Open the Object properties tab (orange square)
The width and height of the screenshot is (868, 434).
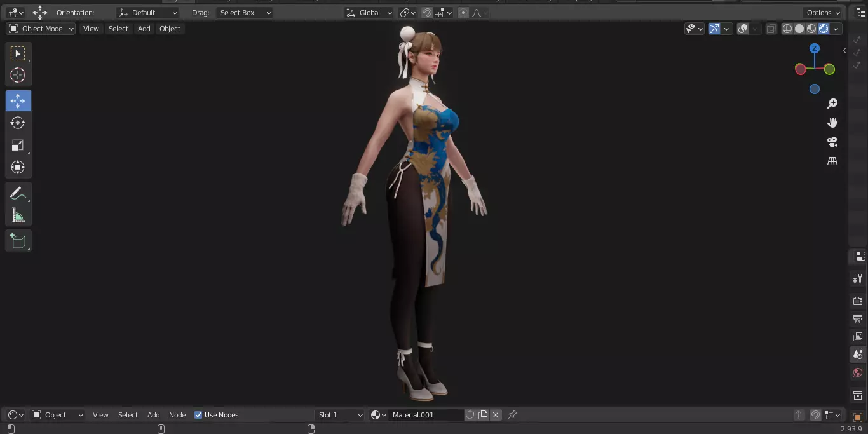coord(858,417)
